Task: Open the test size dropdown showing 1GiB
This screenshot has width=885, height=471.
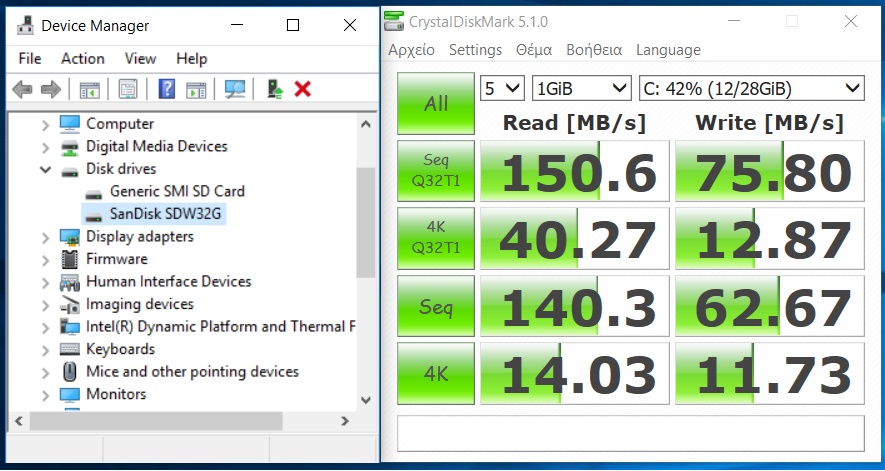Action: pos(581,89)
